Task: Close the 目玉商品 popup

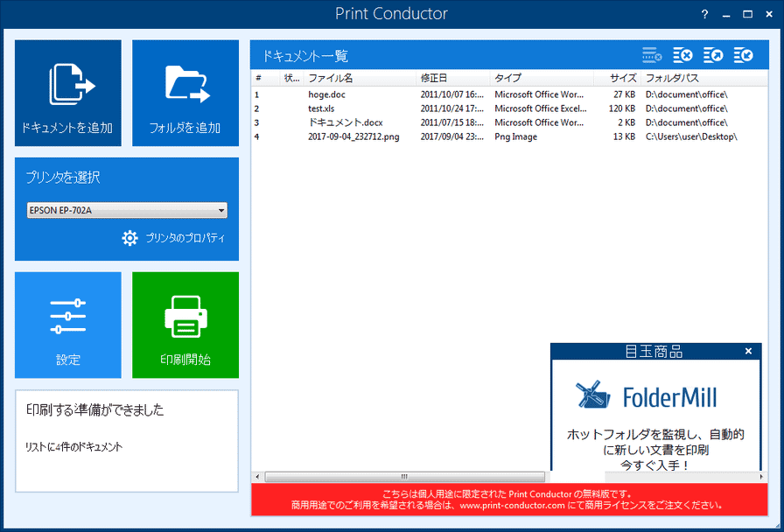Action: pos(748,351)
